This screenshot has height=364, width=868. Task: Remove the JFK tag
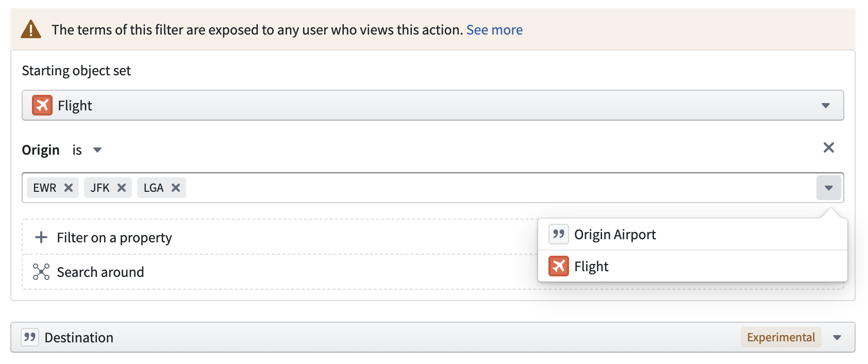pyautogui.click(x=122, y=188)
